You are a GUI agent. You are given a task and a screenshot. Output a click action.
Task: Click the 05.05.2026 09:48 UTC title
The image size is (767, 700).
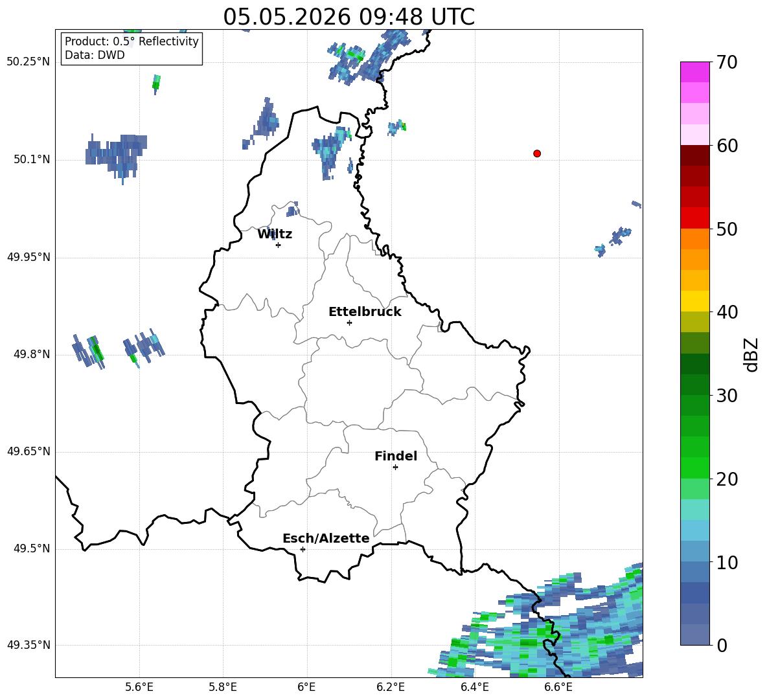click(349, 17)
